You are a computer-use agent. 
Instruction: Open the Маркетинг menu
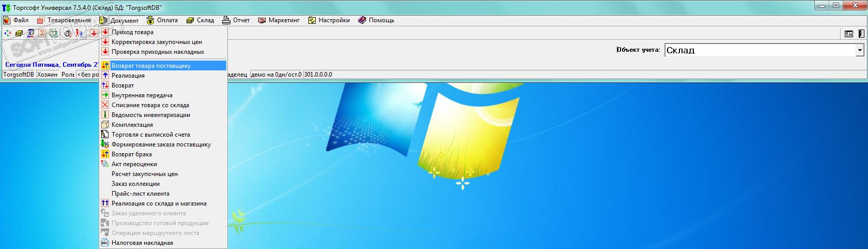click(x=279, y=20)
